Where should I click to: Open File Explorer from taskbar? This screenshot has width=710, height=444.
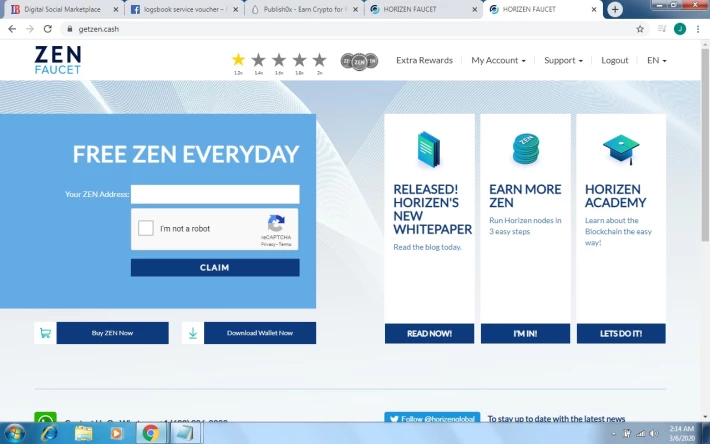coord(83,433)
